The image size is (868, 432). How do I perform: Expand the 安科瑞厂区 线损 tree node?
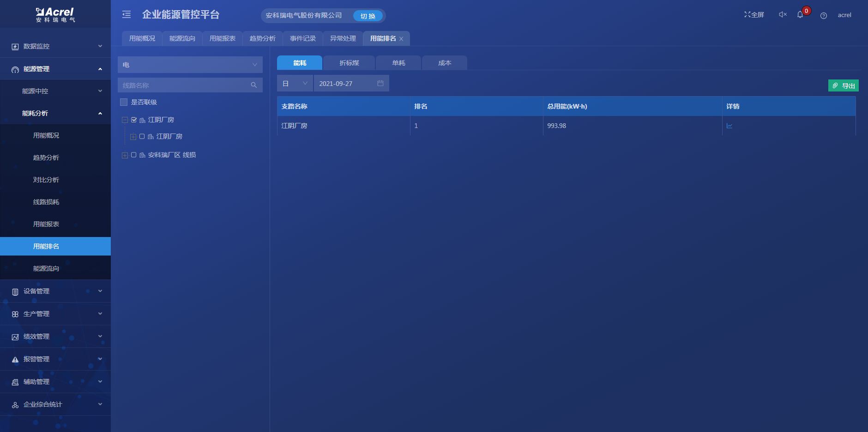(125, 155)
